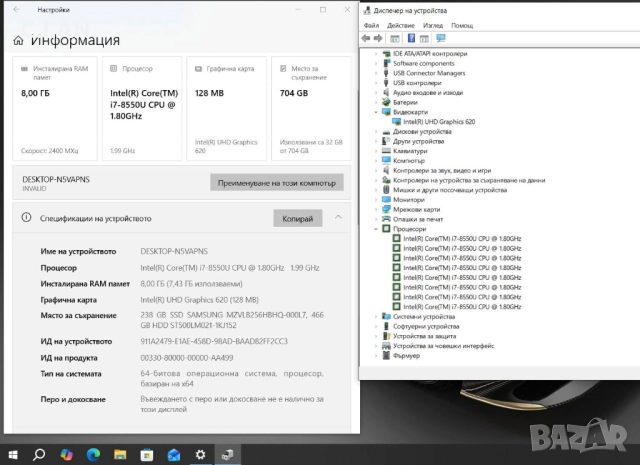This screenshot has width=640, height=465.
Task: Open Microsoft Edge from the taskbar
Action: coord(93,454)
